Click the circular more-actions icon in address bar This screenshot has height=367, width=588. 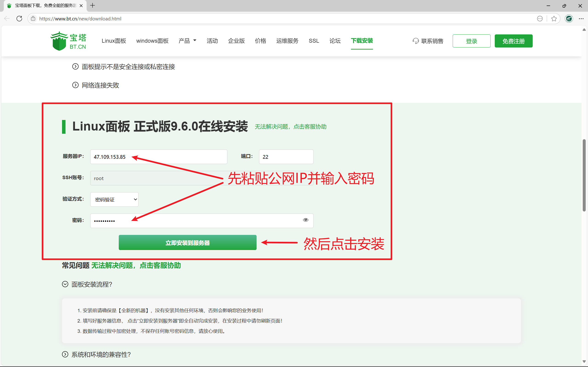[x=540, y=19]
